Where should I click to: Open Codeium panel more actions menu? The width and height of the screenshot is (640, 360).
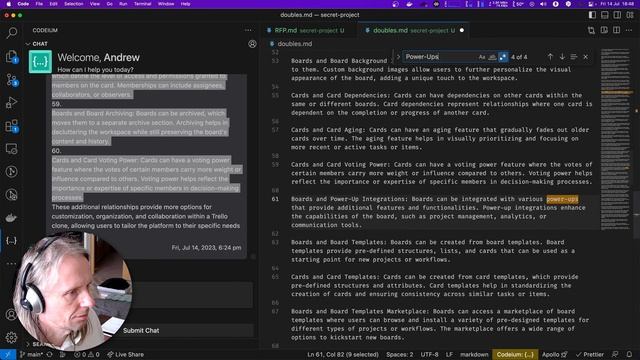248,30
